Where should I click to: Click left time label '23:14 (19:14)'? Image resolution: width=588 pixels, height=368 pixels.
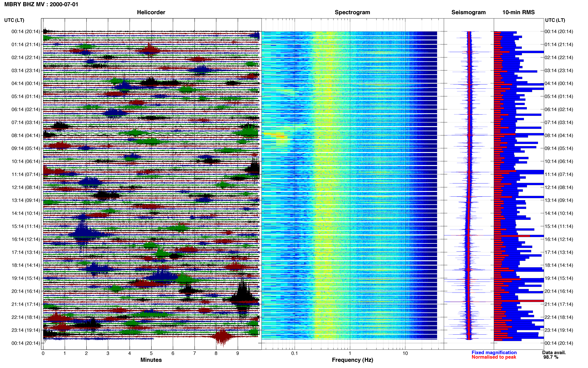[26, 330]
